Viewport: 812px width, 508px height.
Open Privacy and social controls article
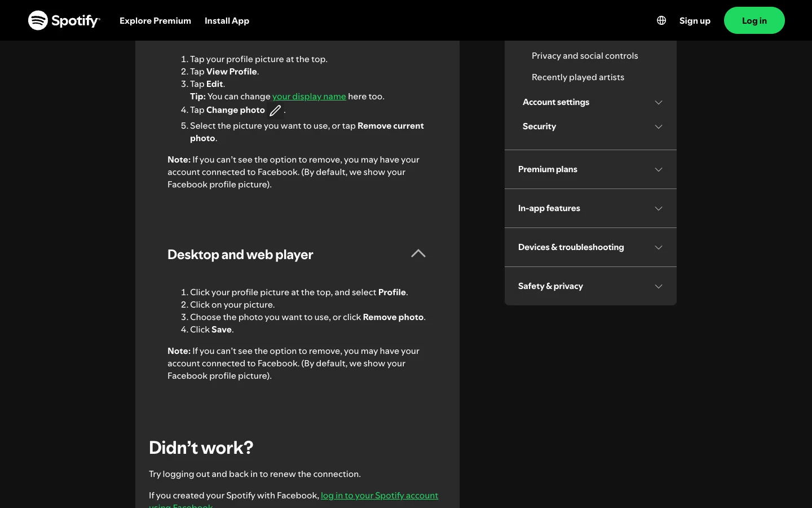585,56
